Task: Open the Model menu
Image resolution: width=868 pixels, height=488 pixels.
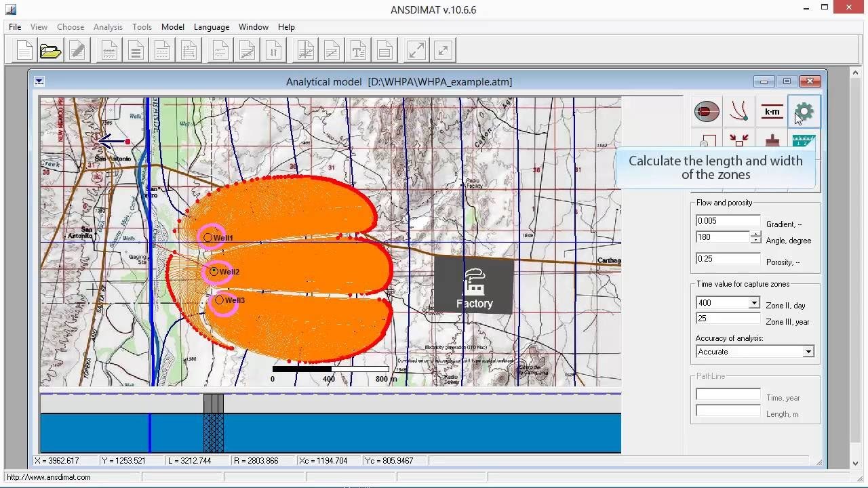Action: click(173, 27)
